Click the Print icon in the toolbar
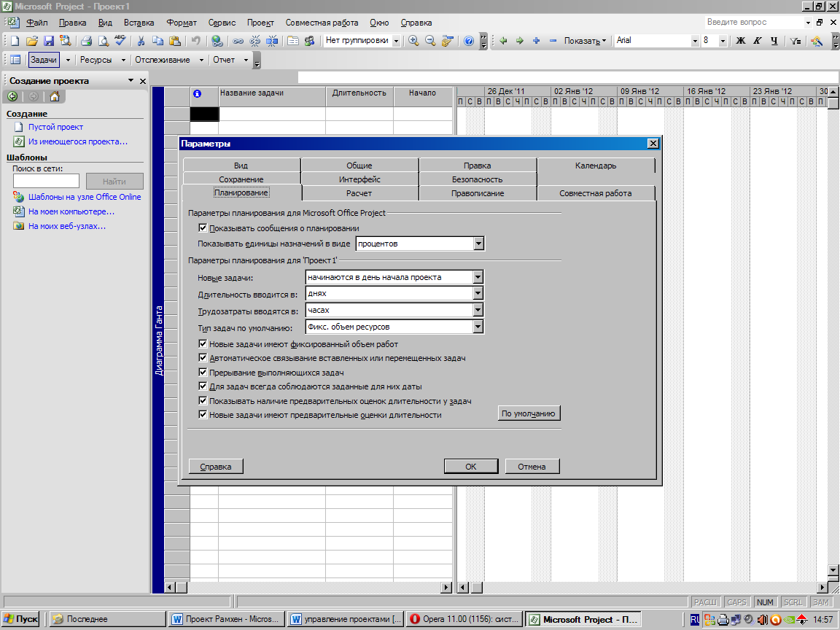840x630 pixels. point(86,41)
